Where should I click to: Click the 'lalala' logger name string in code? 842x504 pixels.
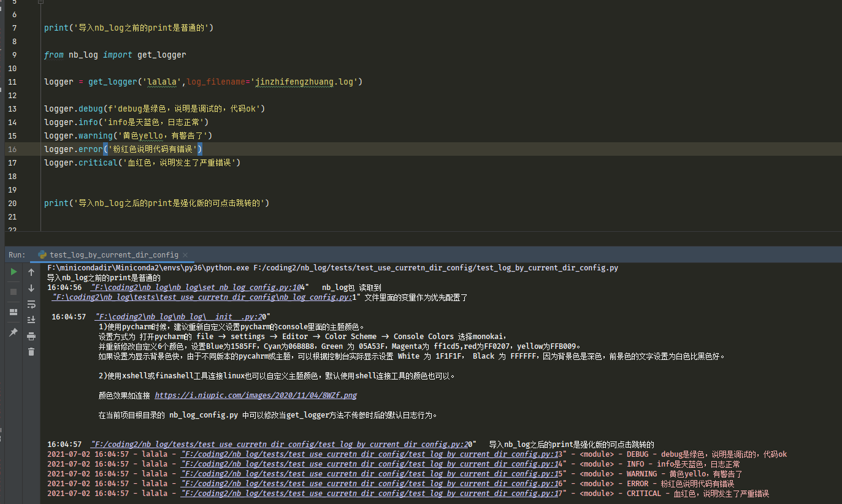coord(163,82)
